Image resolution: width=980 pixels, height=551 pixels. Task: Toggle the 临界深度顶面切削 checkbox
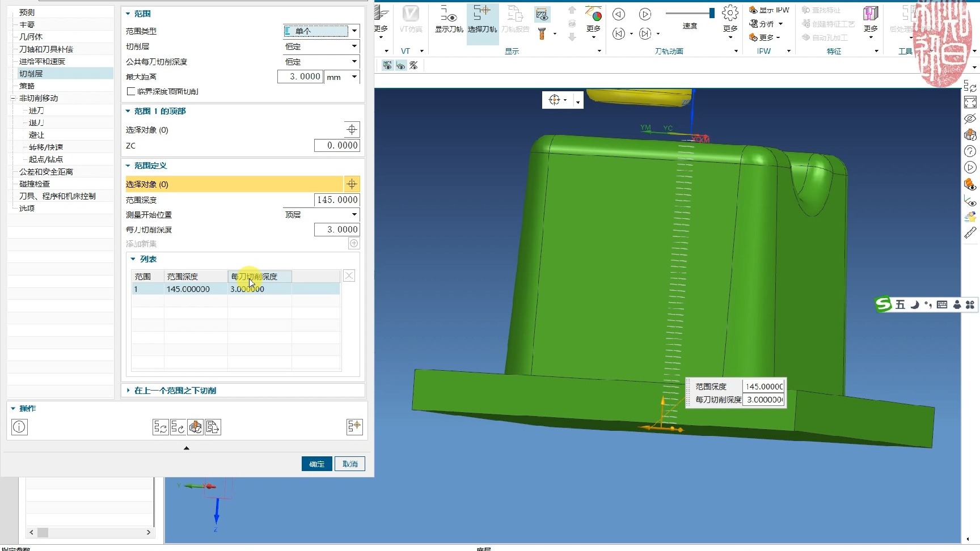pyautogui.click(x=131, y=91)
